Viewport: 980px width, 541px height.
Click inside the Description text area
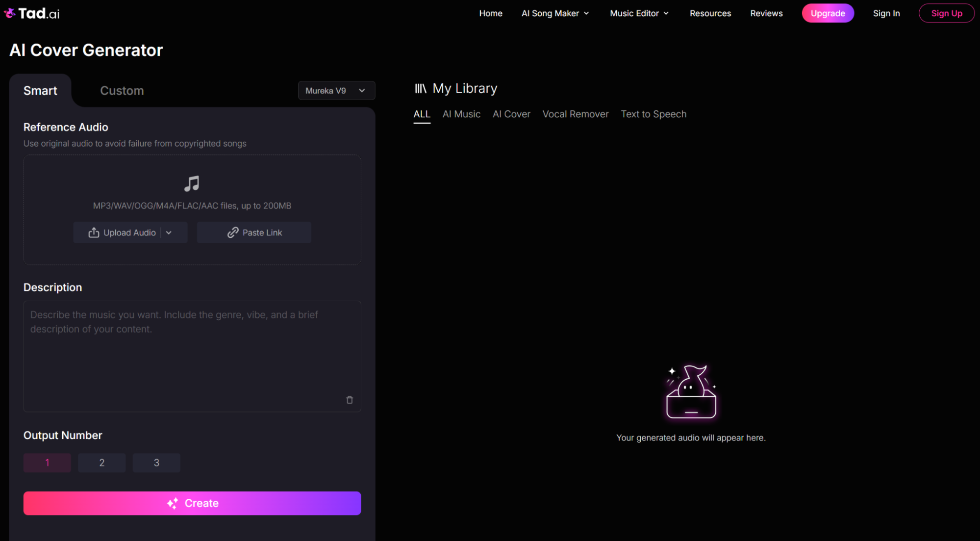pyautogui.click(x=192, y=357)
